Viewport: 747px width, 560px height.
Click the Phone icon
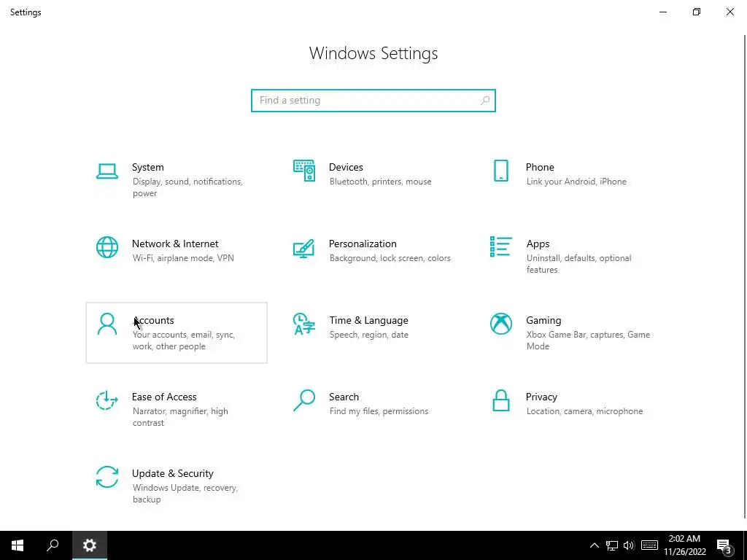click(500, 171)
